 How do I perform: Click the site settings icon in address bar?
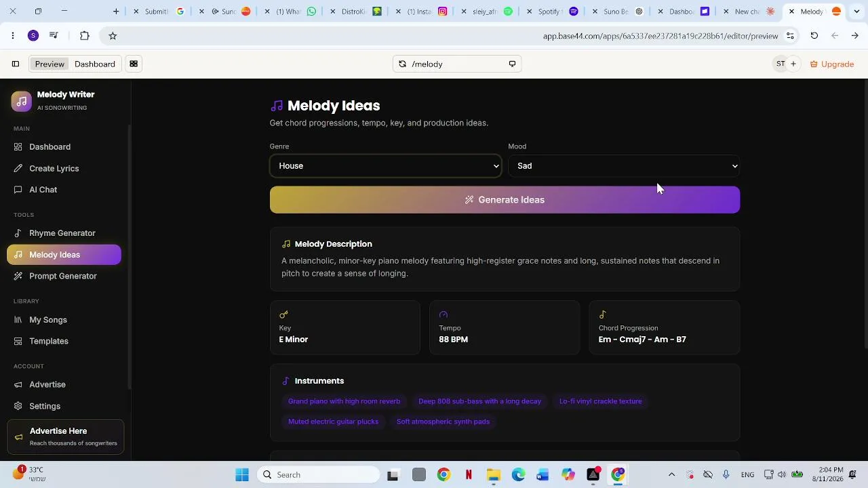(x=791, y=36)
